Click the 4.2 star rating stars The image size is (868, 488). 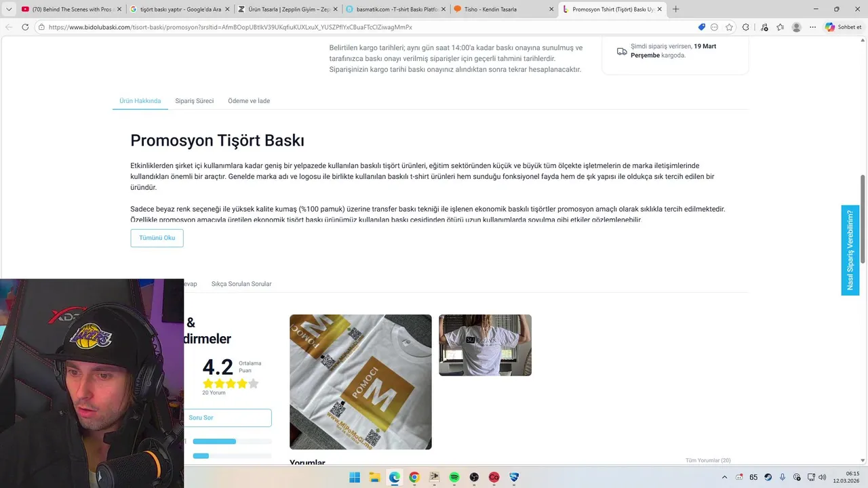[231, 384]
